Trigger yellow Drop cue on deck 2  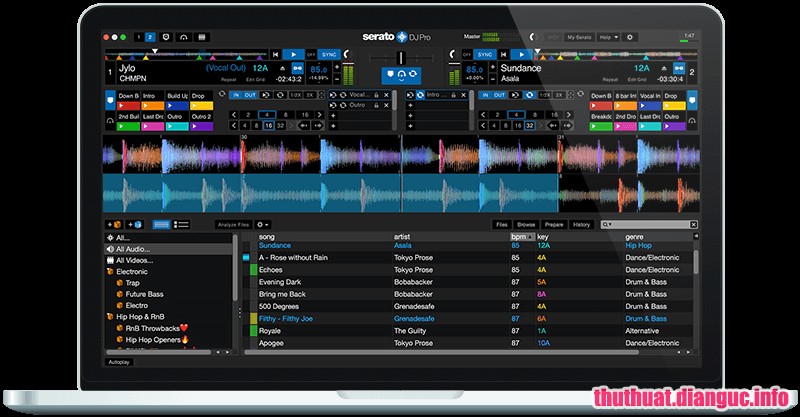[x=674, y=106]
